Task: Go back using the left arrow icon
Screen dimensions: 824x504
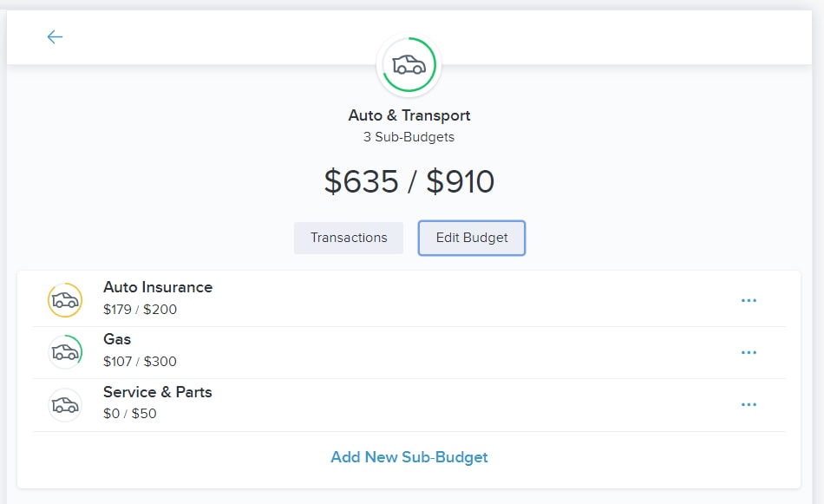Action: coord(55,36)
